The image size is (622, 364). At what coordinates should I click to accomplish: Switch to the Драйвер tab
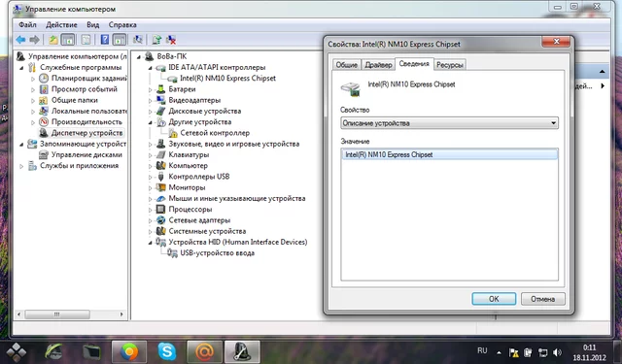click(x=378, y=65)
